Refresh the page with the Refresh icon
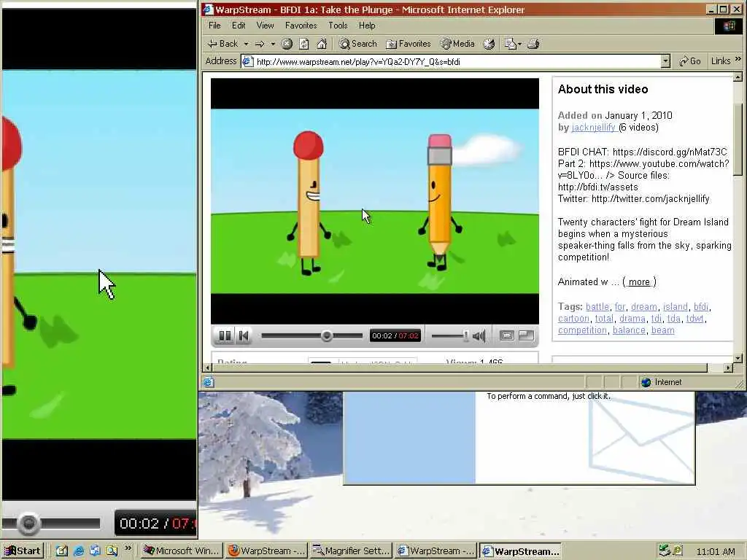This screenshot has width=747, height=560. click(x=304, y=44)
